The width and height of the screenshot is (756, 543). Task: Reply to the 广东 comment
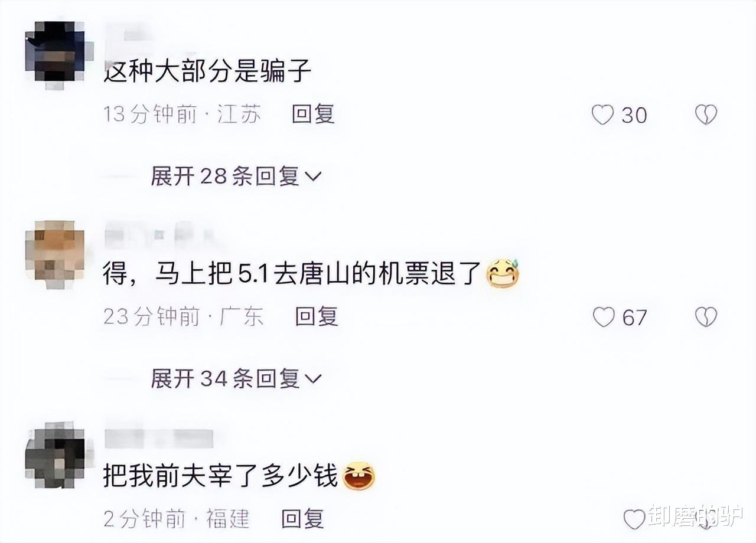click(x=316, y=317)
